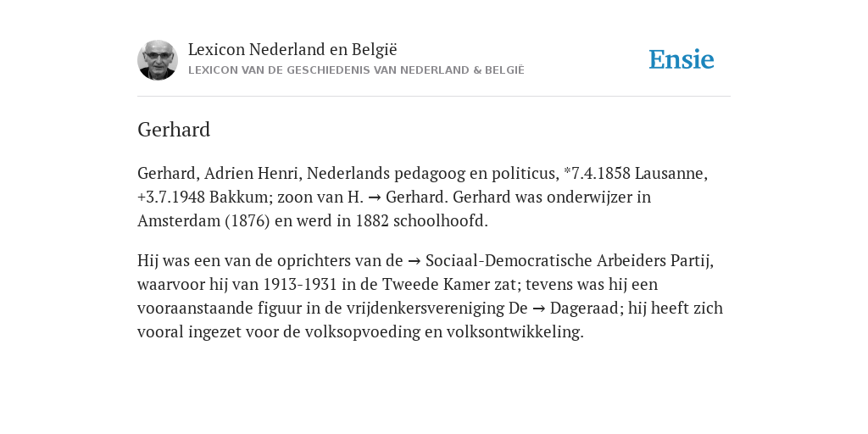Click the 'Gerhard' article heading
Image resolution: width=868 pixels, height=434 pixels.
click(174, 130)
